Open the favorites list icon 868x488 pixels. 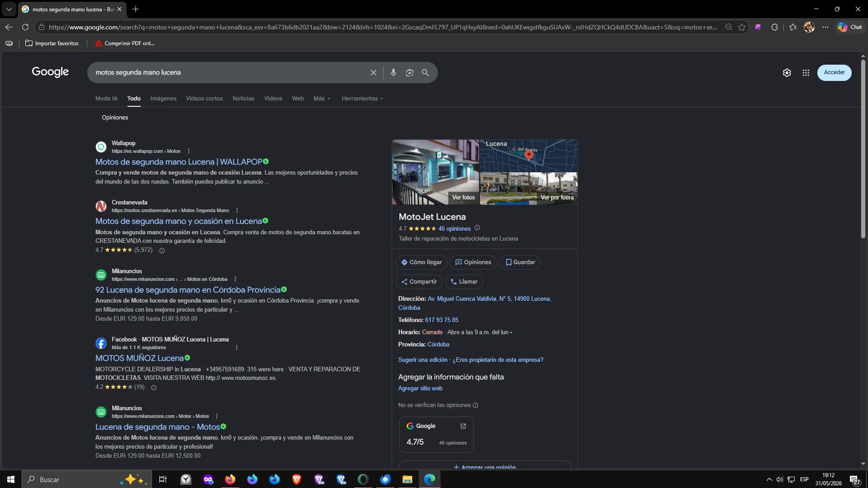coord(793,27)
